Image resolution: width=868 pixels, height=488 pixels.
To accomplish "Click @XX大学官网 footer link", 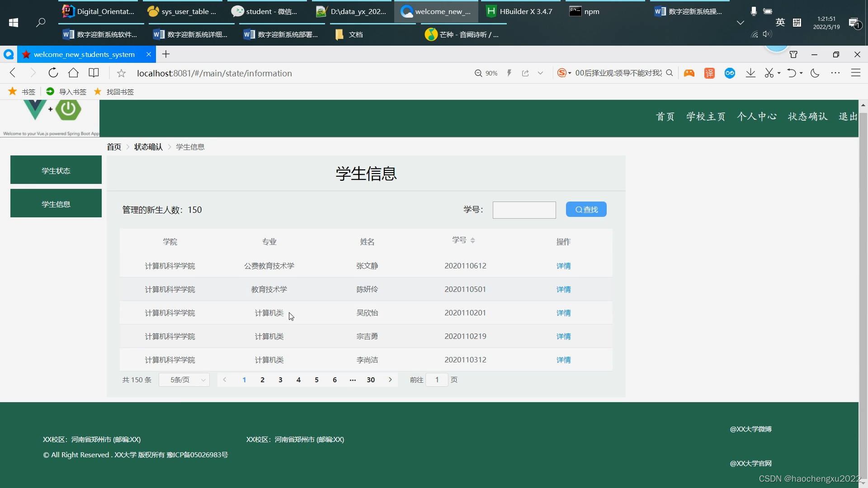I will point(750,463).
